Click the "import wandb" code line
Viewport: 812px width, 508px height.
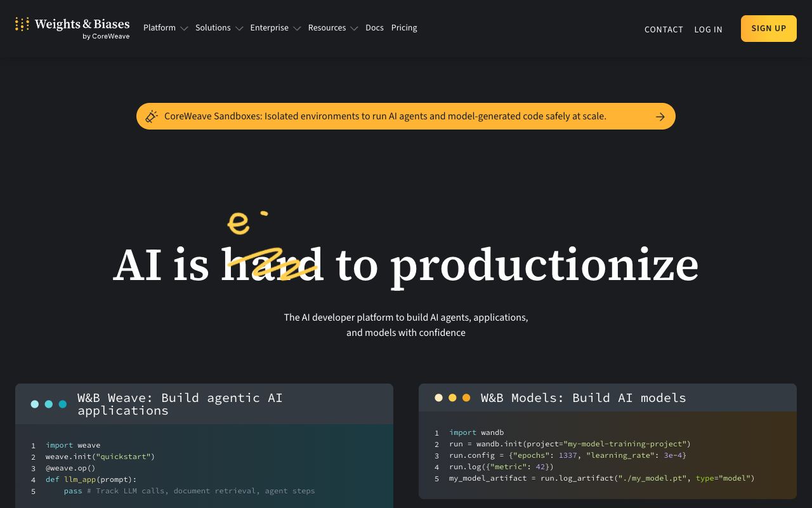click(476, 432)
